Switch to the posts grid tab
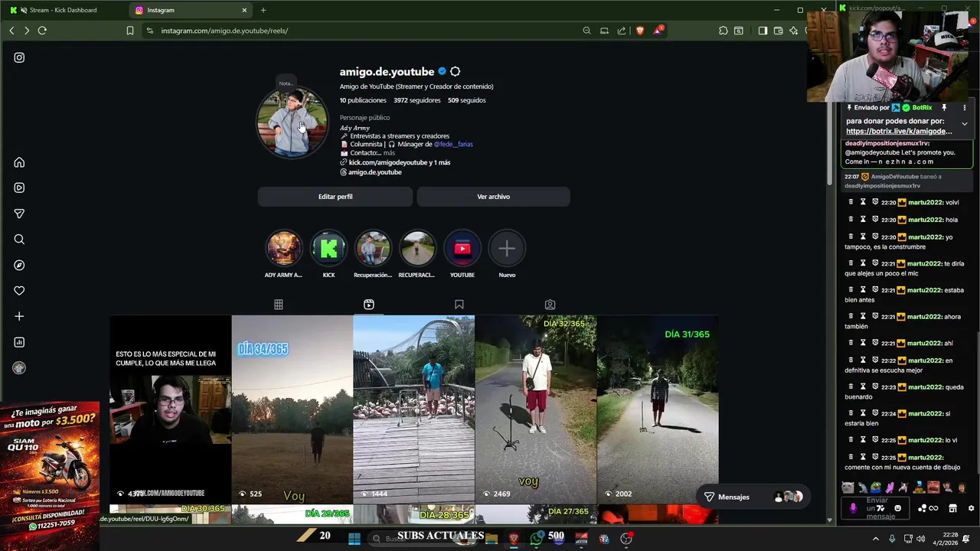This screenshot has width=980, height=551. pos(279,305)
